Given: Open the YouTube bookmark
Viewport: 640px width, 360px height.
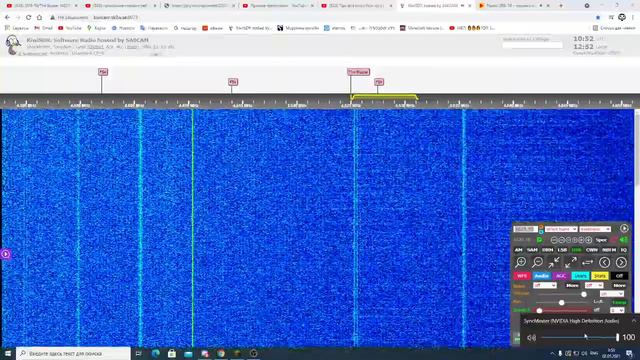Looking at the screenshot, I should [70, 28].
